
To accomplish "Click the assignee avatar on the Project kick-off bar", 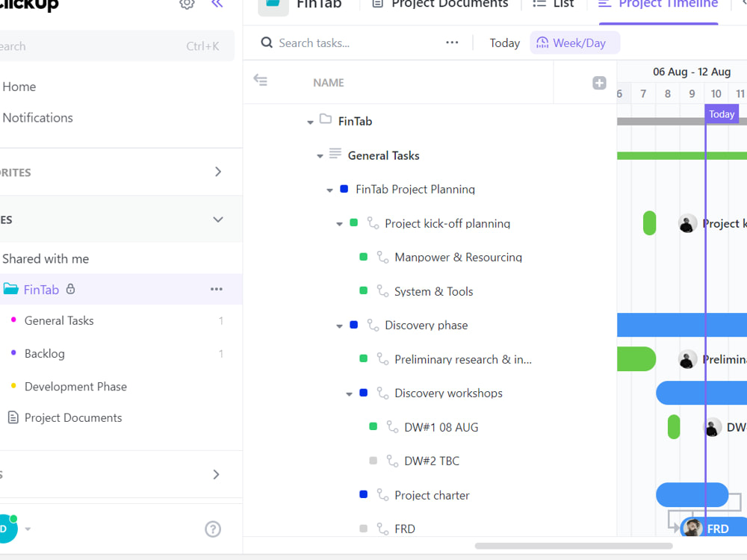I will click(687, 223).
